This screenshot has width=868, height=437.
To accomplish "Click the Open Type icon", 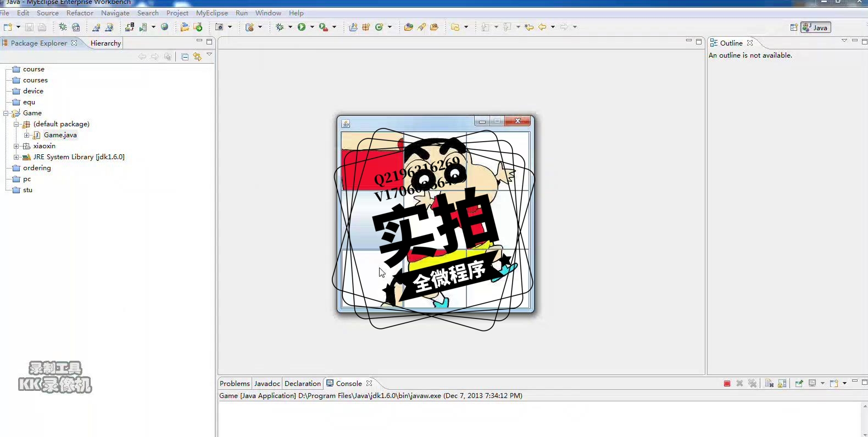I will pos(408,27).
